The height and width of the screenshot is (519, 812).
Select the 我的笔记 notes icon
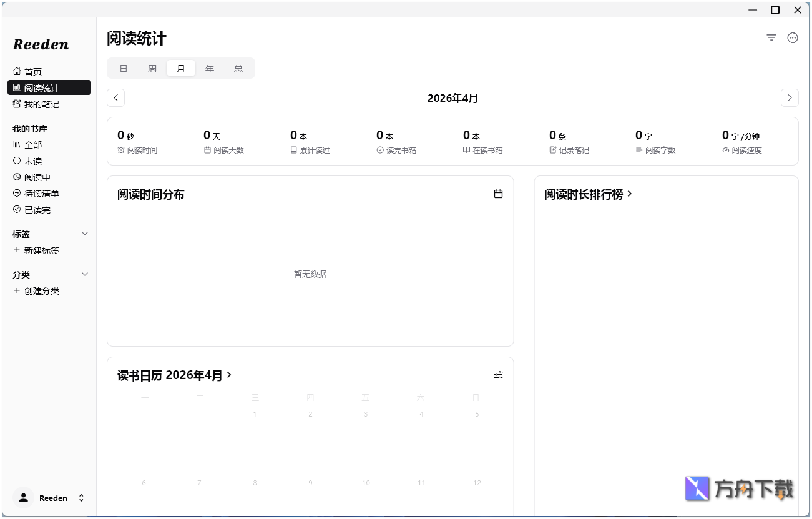16,104
